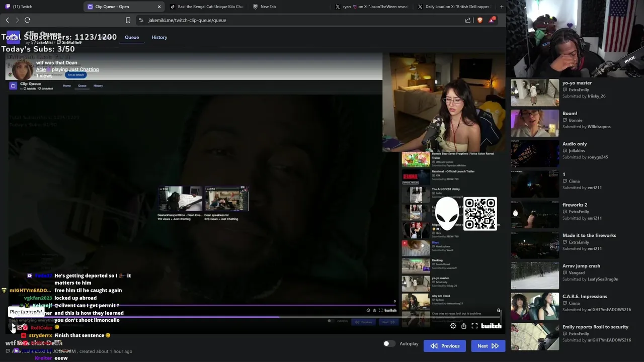The width and height of the screenshot is (644, 362).
Task: Open the Queue navigation tab
Action: [x=132, y=37]
